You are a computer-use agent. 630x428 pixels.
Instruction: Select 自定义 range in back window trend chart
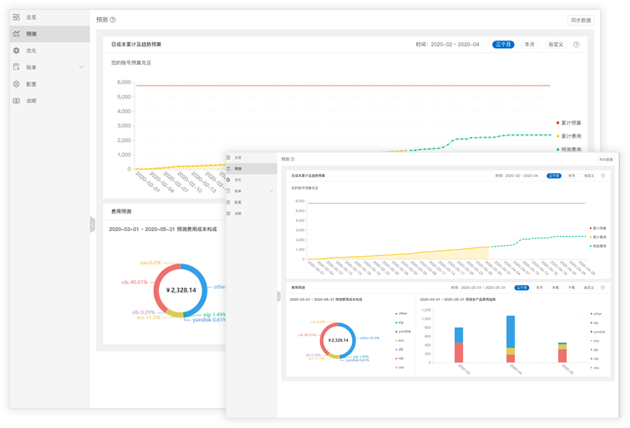(556, 44)
